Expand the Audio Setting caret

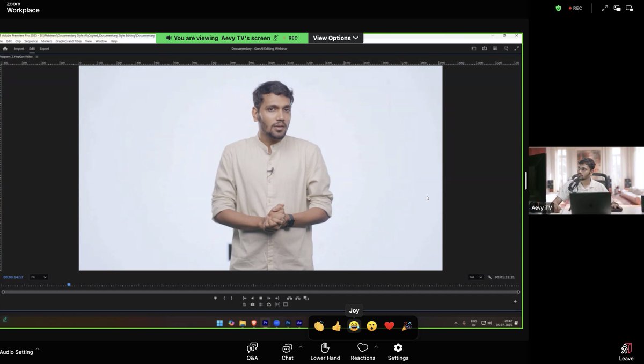point(37,349)
